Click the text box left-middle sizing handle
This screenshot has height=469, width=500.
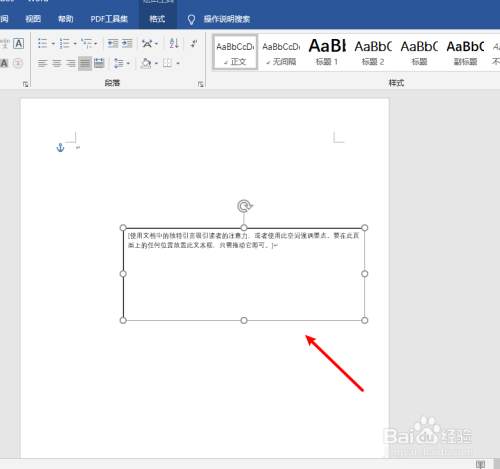point(123,274)
